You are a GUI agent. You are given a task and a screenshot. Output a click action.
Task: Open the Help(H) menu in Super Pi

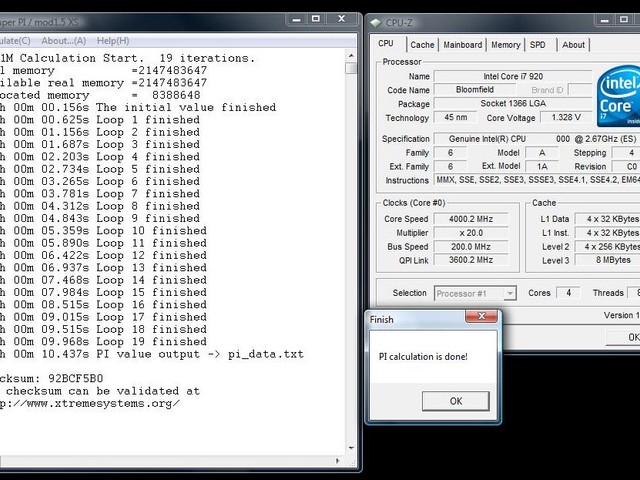113,41
